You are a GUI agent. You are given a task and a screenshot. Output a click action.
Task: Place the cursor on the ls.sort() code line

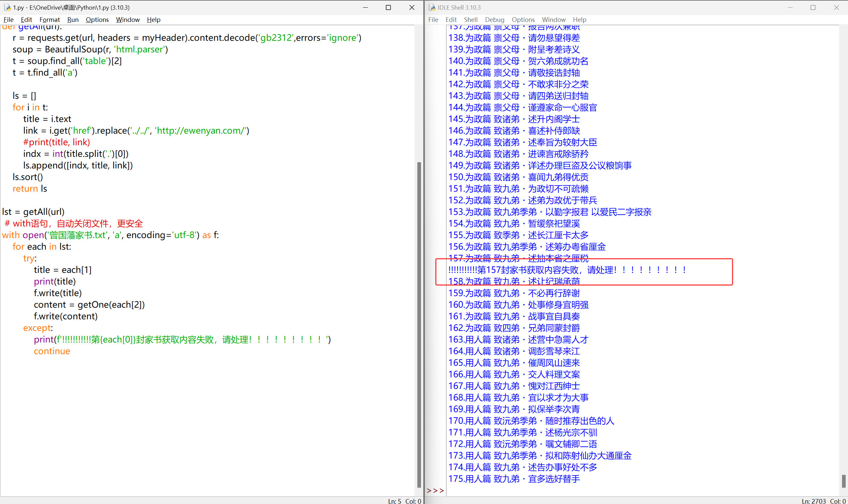pos(28,177)
